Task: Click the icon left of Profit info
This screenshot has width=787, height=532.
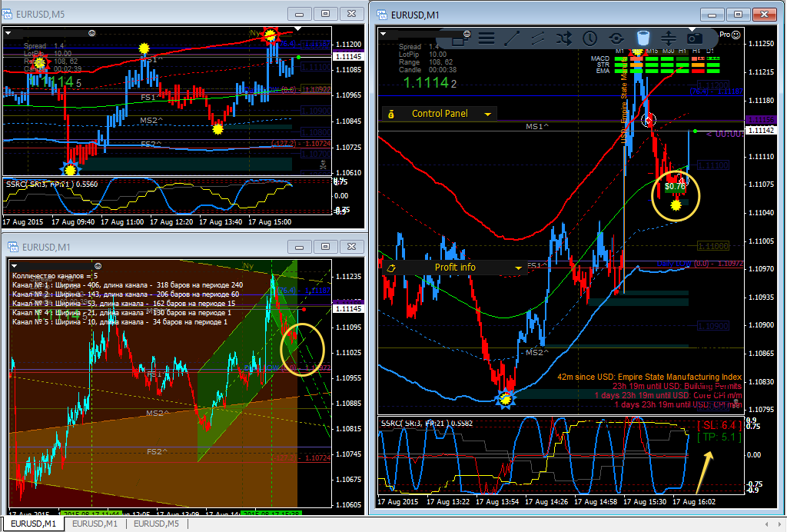Action: pyautogui.click(x=391, y=268)
